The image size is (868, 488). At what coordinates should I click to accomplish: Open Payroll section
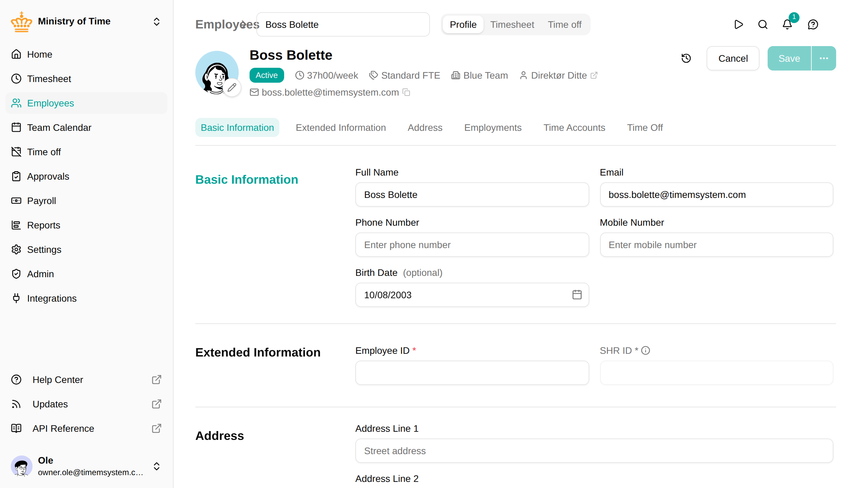(86, 201)
